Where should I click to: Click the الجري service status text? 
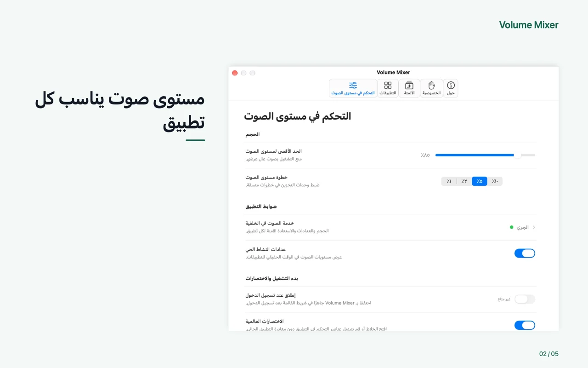click(x=522, y=227)
